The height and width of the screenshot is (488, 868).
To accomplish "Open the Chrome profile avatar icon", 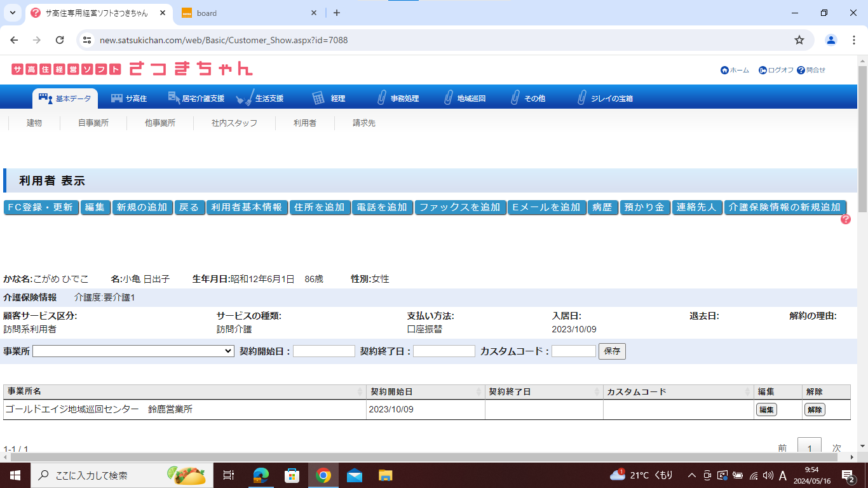I will coord(831,40).
